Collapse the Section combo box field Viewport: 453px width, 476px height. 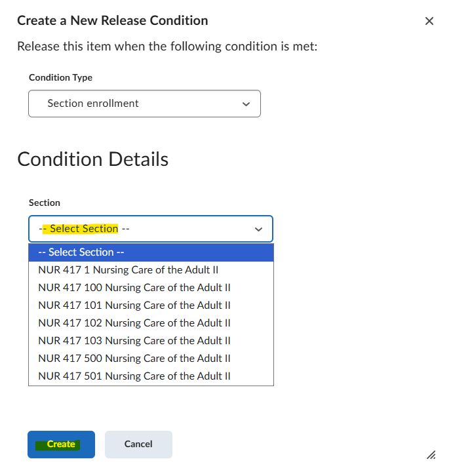151,229
